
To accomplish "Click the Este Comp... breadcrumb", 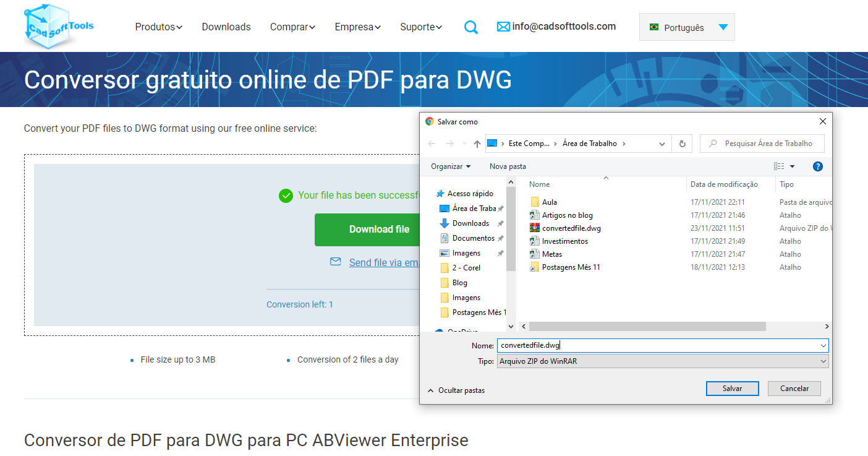I will pyautogui.click(x=529, y=144).
